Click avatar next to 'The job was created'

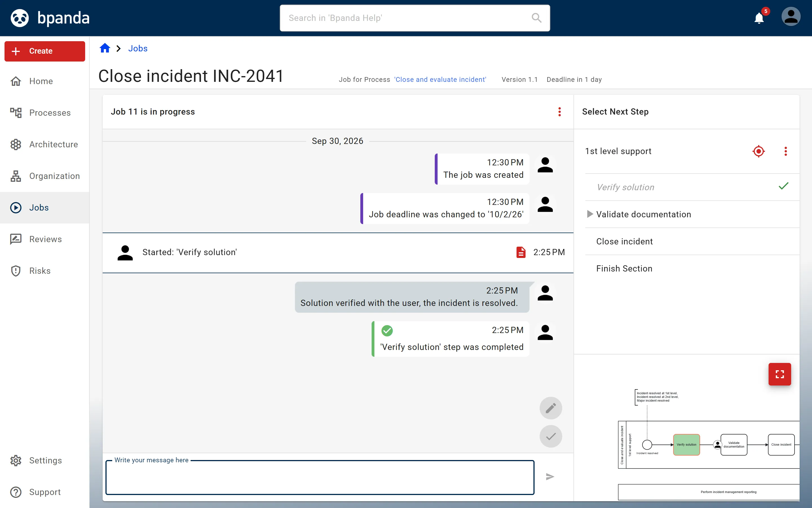(x=545, y=165)
